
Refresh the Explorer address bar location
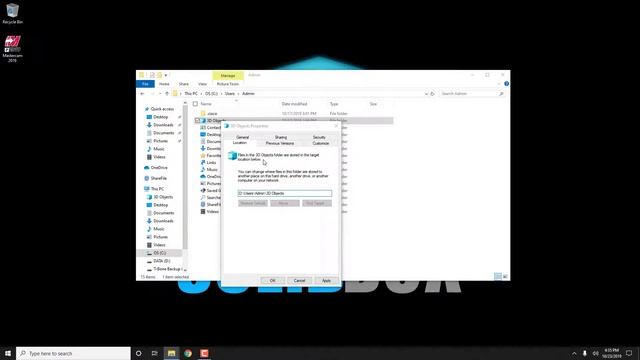pos(432,93)
